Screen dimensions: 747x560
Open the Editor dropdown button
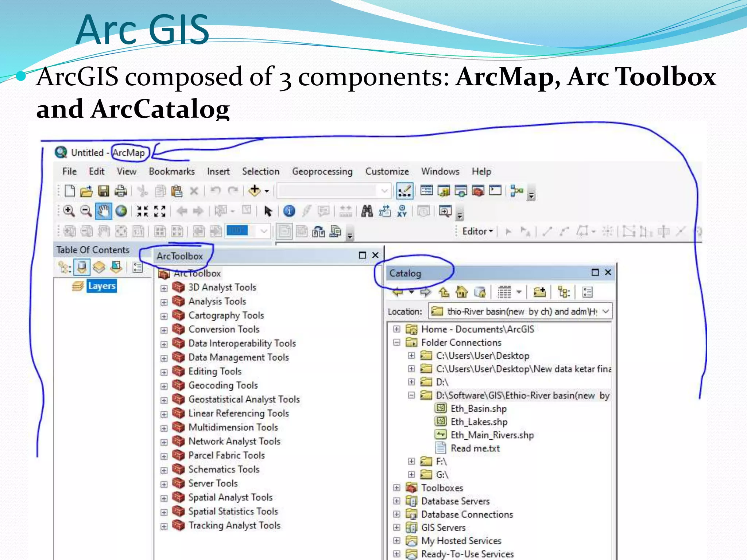[x=477, y=231]
